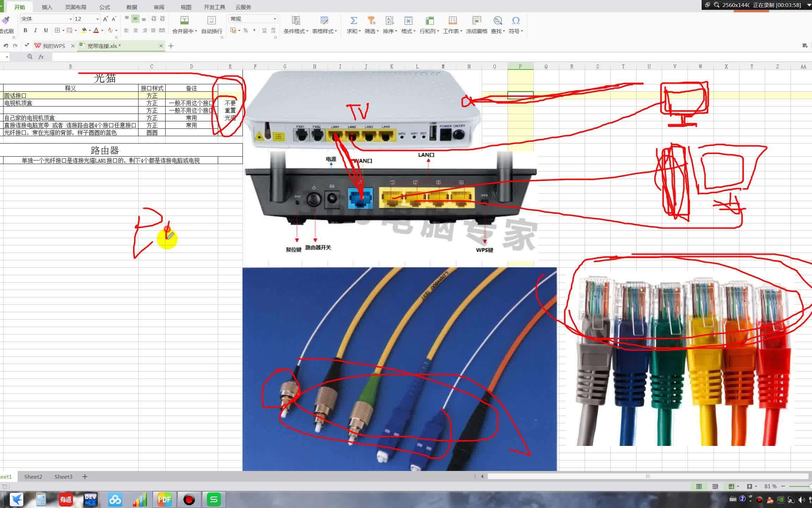The image size is (812, 508).
Task: Open the font name dropdown
Action: [x=70, y=19]
